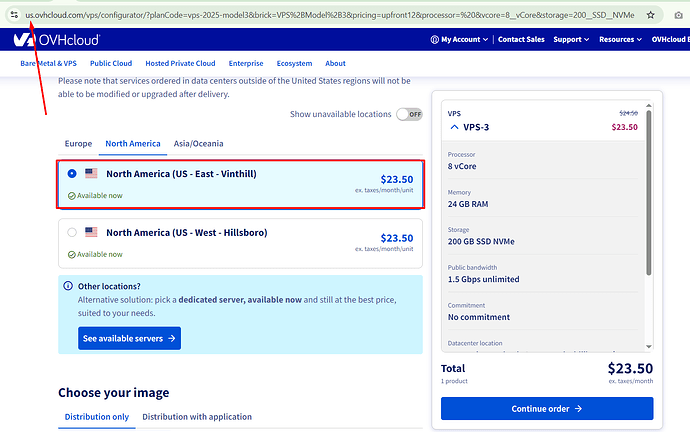This screenshot has height=432, width=690.
Task: Click the green check icon under Hillsboro
Action: (72, 255)
